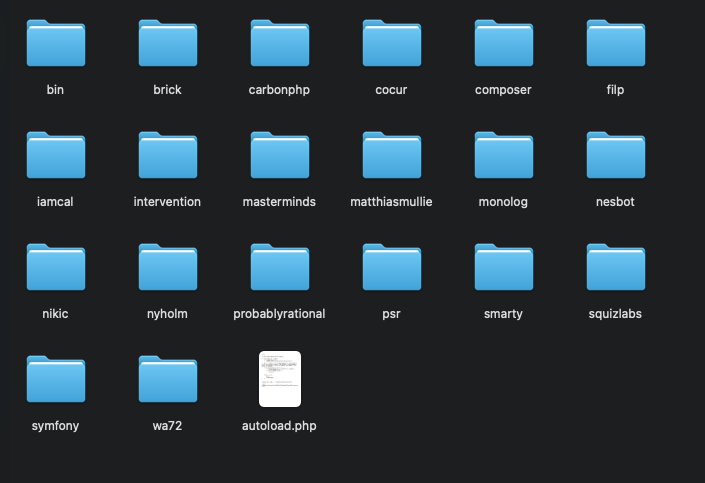This screenshot has height=483, width=705.
Task: Select the wa72 folder icon
Action: click(x=168, y=379)
